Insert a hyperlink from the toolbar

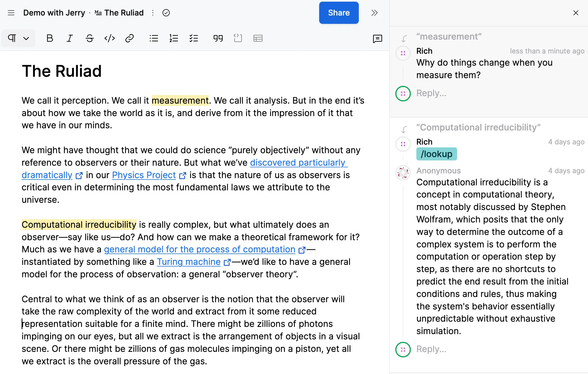point(130,38)
